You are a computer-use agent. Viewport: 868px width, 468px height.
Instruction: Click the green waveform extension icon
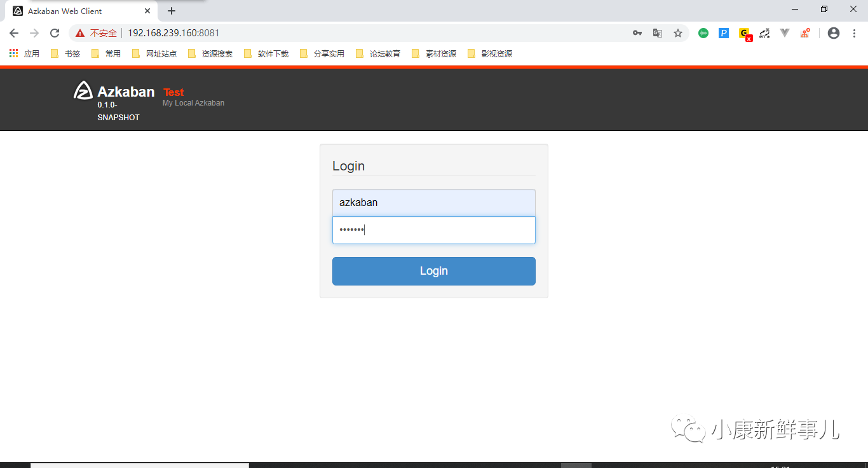[703, 33]
